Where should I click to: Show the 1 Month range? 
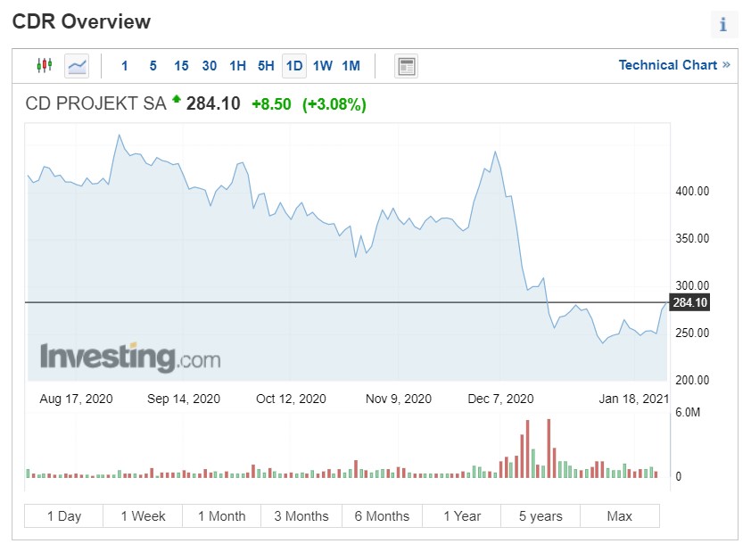(x=222, y=516)
